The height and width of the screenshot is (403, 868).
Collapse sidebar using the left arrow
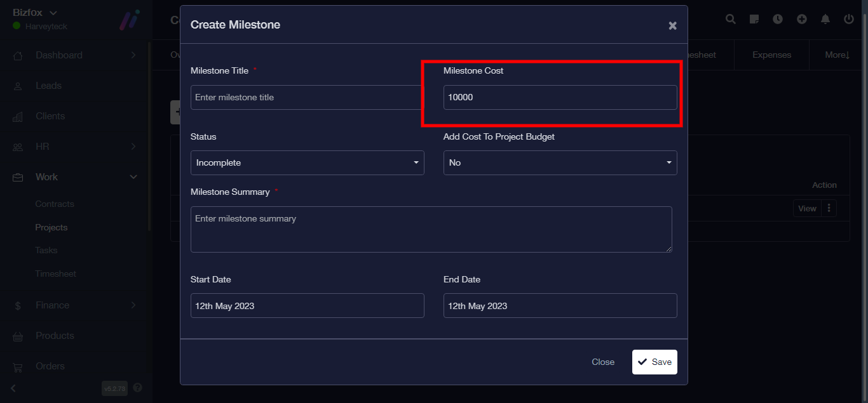click(x=14, y=388)
